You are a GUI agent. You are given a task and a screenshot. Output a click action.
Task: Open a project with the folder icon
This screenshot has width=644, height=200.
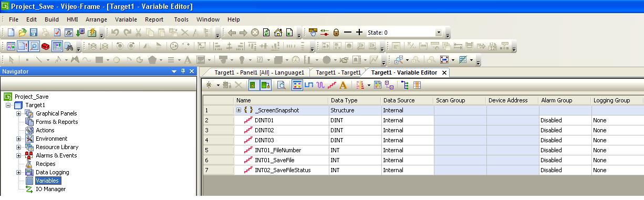[x=22, y=33]
